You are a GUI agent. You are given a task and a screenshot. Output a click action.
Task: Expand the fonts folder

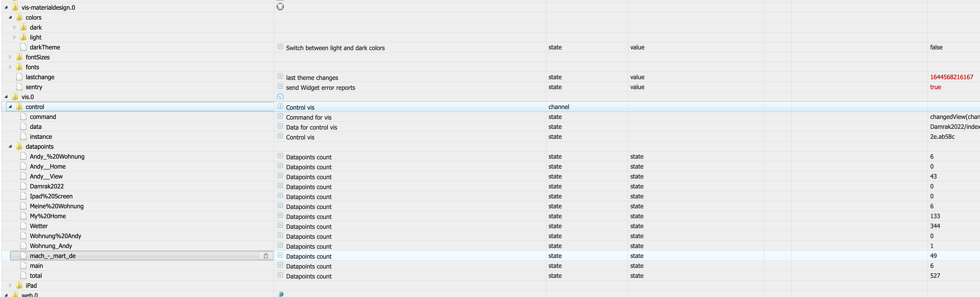(10, 67)
